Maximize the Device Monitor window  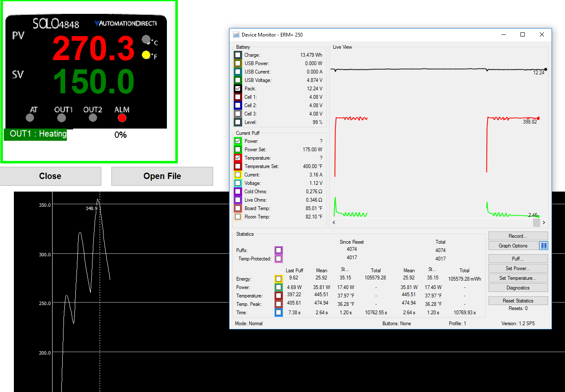pos(523,35)
